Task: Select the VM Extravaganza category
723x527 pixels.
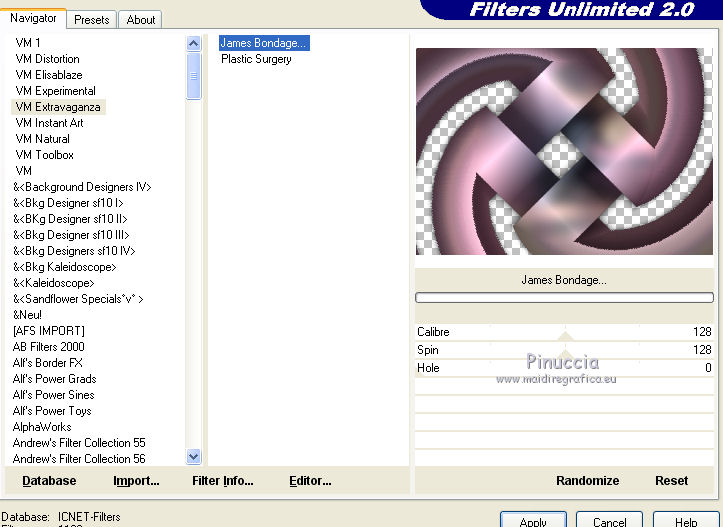Action: coord(58,107)
